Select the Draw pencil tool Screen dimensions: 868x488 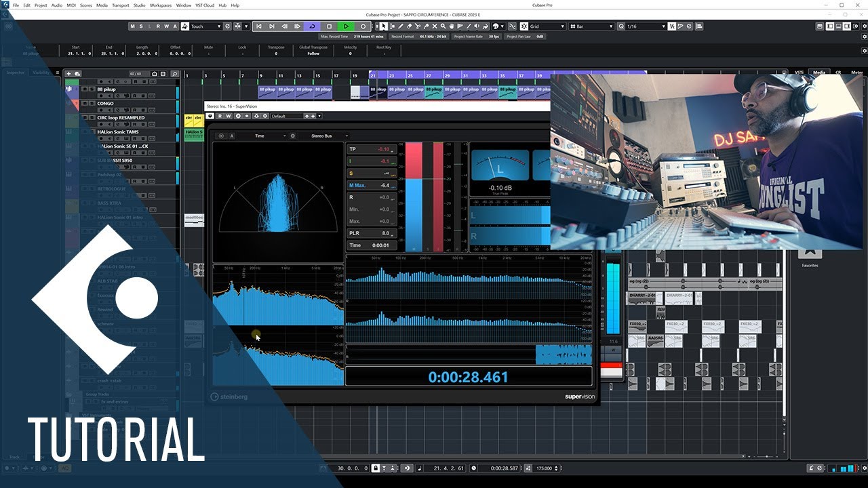400,26
